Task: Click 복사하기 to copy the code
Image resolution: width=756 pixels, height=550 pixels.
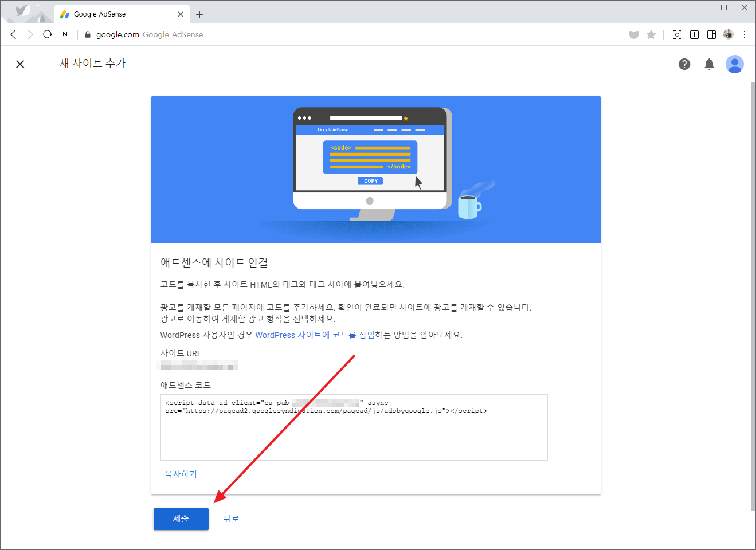Action: 181,474
